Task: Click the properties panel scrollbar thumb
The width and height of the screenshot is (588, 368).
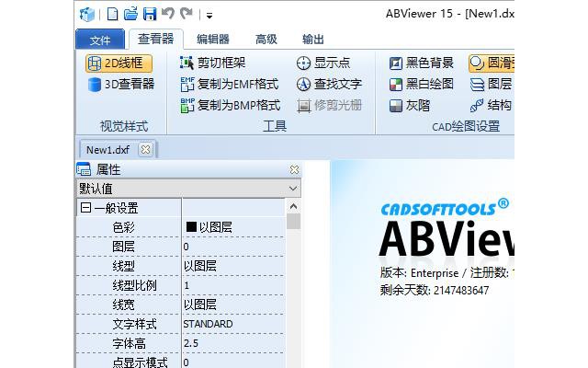Action: point(293,221)
